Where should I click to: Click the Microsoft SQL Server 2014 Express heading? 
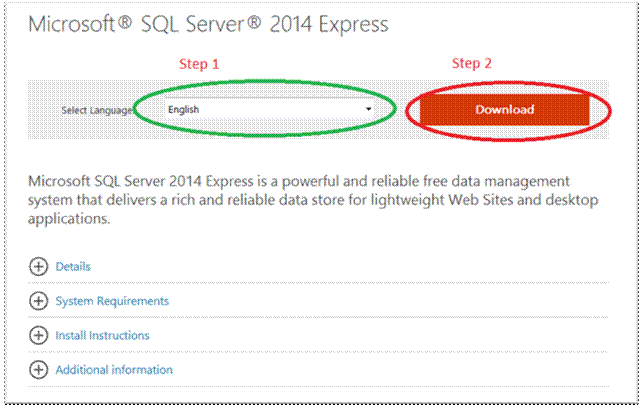[x=207, y=23]
